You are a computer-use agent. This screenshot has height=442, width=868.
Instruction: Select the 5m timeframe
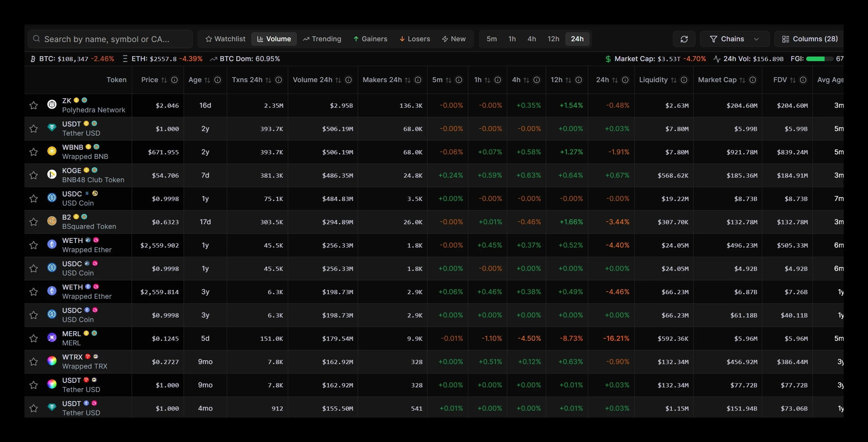coord(492,39)
